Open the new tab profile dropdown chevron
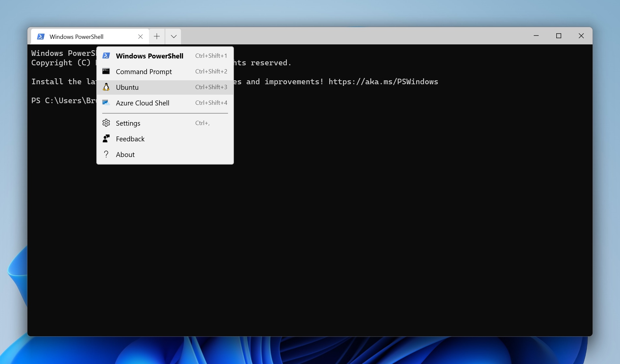 pyautogui.click(x=173, y=36)
